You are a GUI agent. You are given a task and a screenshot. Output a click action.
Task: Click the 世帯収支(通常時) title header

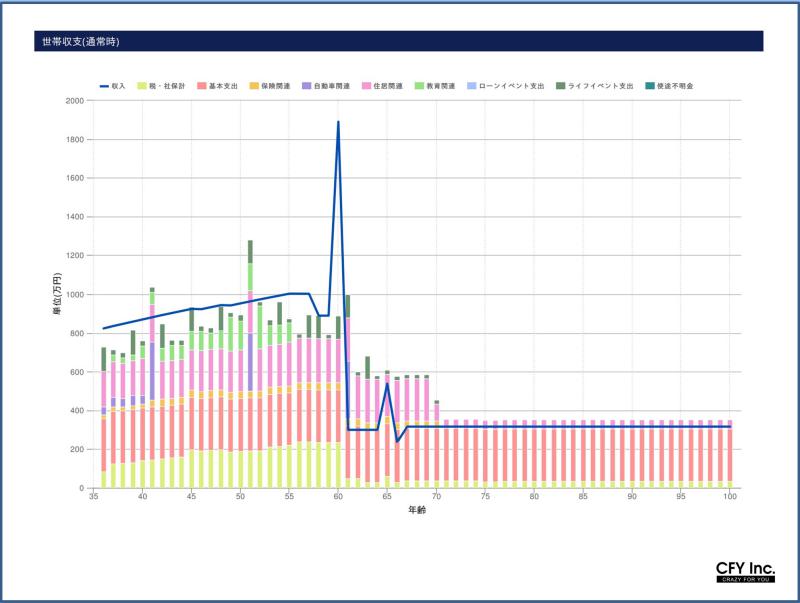click(80, 42)
